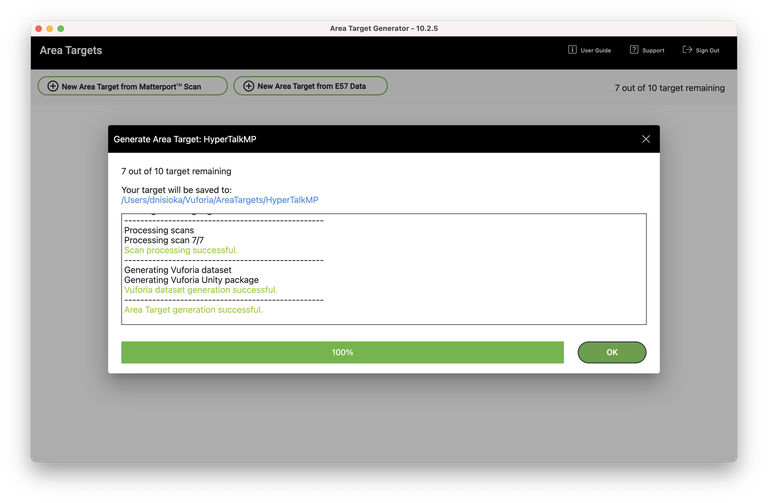Click the Sign Out arrow icon
This screenshot has height=503, width=768.
pyautogui.click(x=687, y=49)
